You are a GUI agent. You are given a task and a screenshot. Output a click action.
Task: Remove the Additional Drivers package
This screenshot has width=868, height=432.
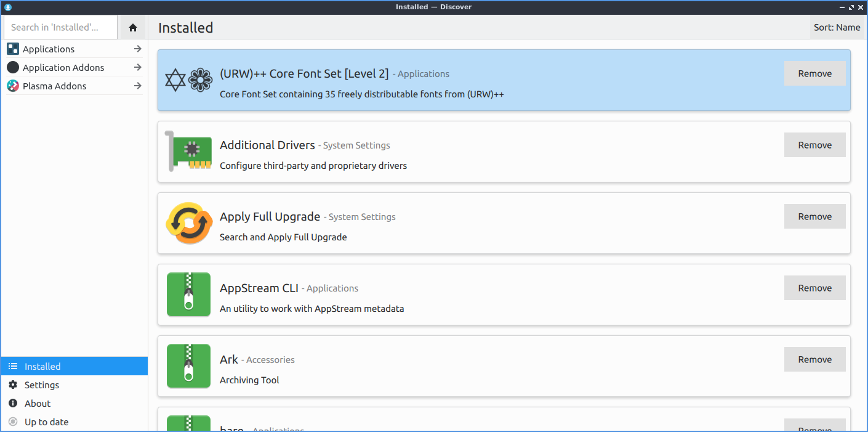[814, 145]
